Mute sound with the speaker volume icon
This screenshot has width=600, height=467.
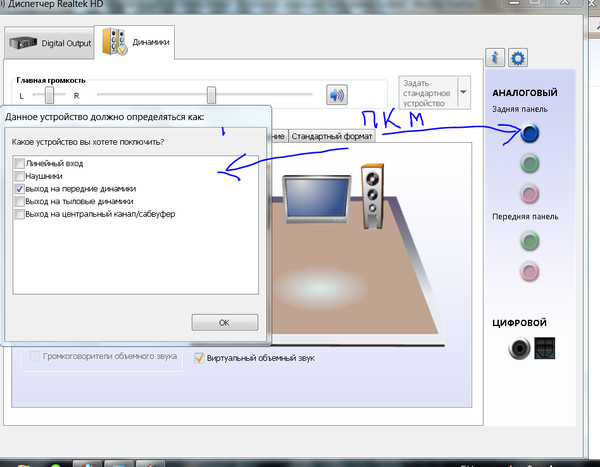337,95
